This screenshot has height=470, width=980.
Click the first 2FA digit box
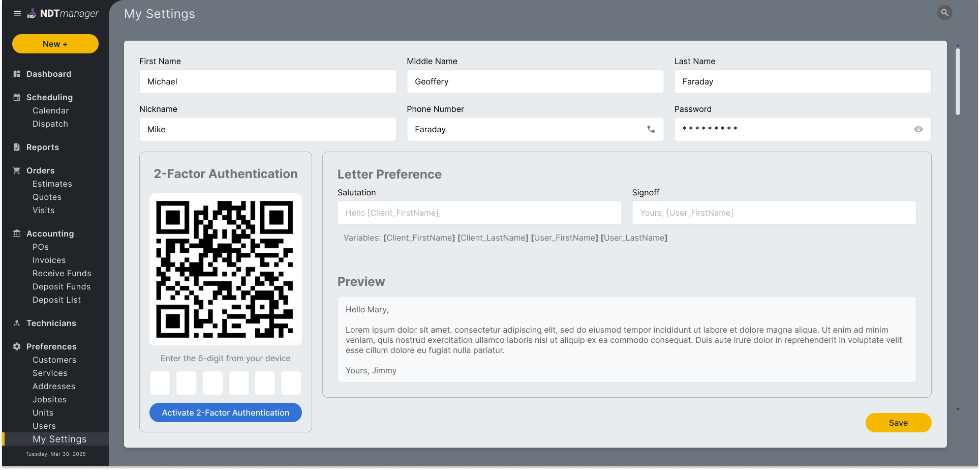[160, 383]
